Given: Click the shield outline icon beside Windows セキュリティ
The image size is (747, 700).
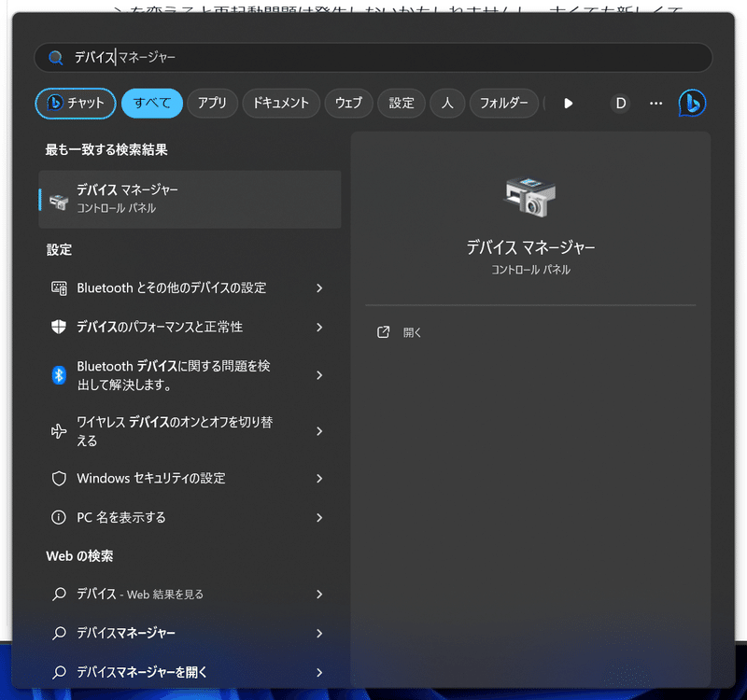Looking at the screenshot, I should tap(59, 479).
